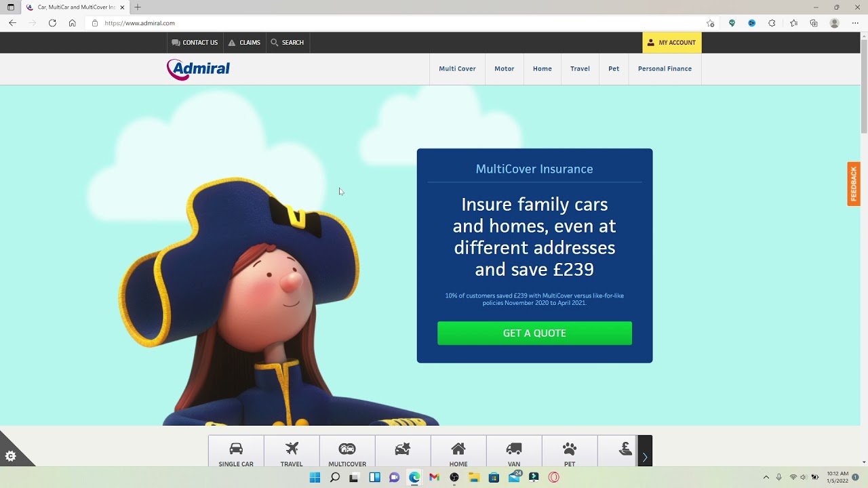Click the browser Back arrow
Image resolution: width=868 pixels, height=488 pixels.
(12, 23)
